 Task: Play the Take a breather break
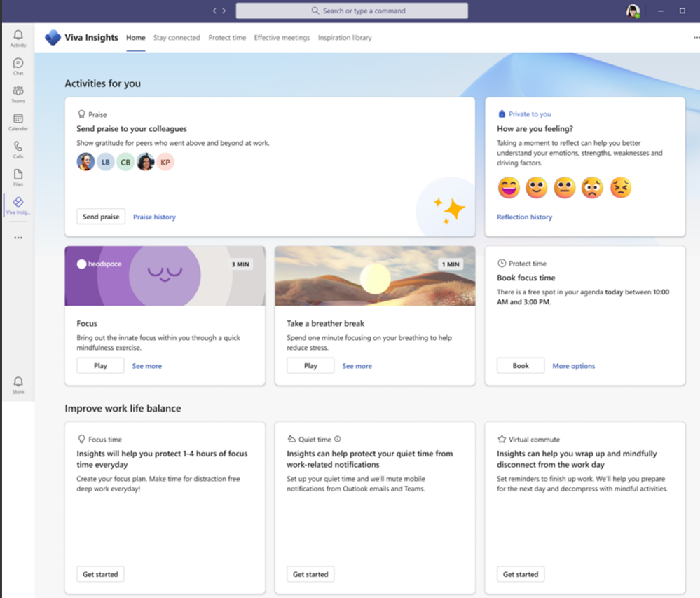(x=310, y=365)
